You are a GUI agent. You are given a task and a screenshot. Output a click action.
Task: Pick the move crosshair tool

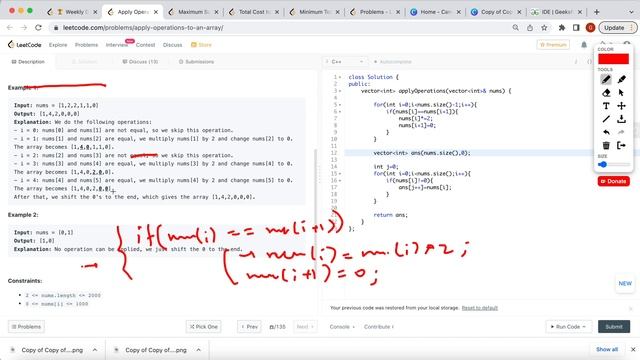point(622,106)
